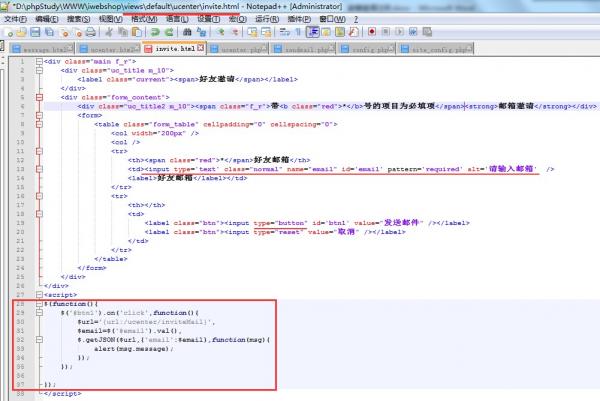Paste using the clipboard toolbar icon
The width and height of the screenshot is (600, 401).
coord(137,32)
